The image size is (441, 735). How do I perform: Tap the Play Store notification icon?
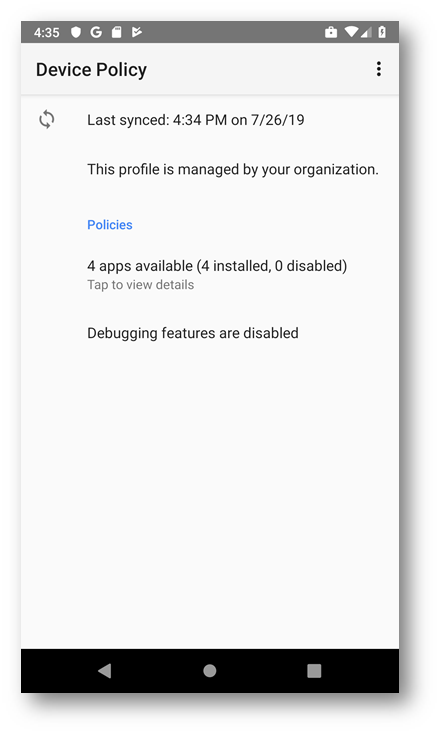click(x=136, y=32)
